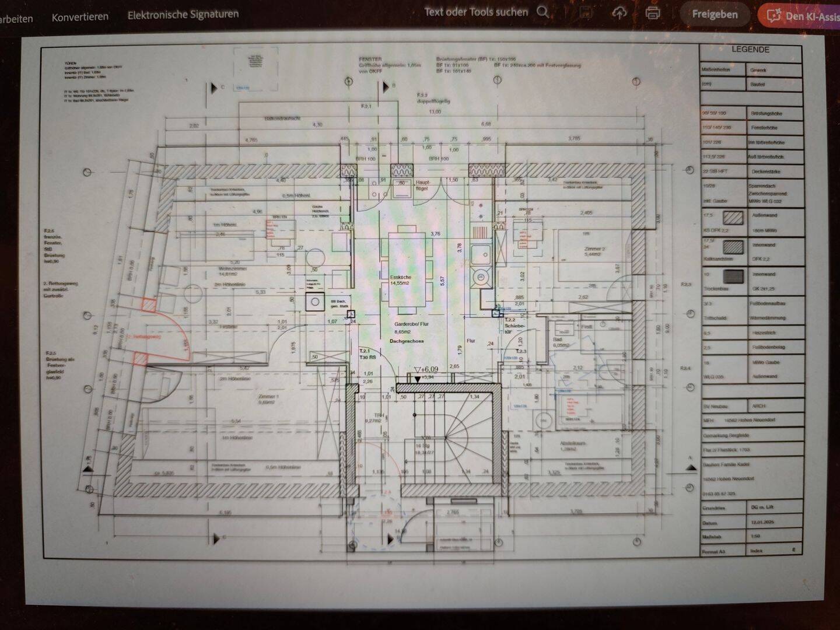The width and height of the screenshot is (840, 630).
Task: Open the Elektronische Signaturen tab
Action: click(x=183, y=15)
